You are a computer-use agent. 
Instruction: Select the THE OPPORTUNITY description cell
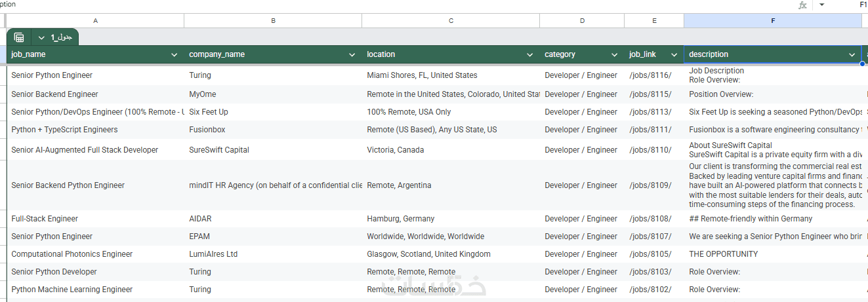[x=773, y=254]
